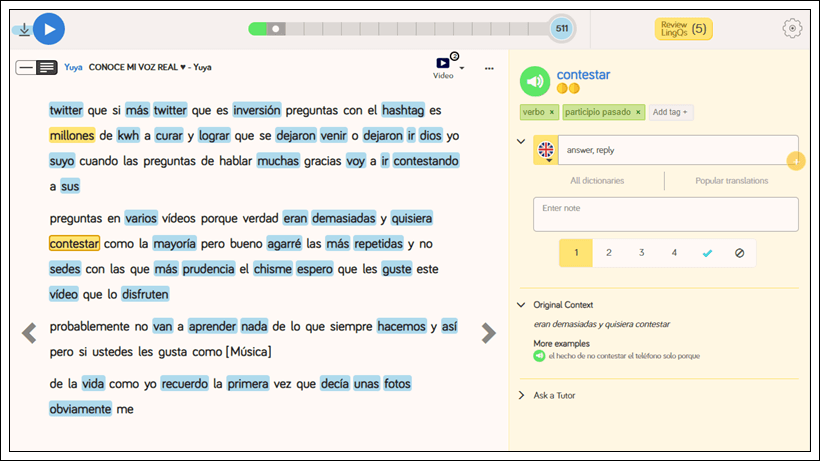The height and width of the screenshot is (461, 820).
Task: Switch to the Popular translations tab
Action: point(732,181)
